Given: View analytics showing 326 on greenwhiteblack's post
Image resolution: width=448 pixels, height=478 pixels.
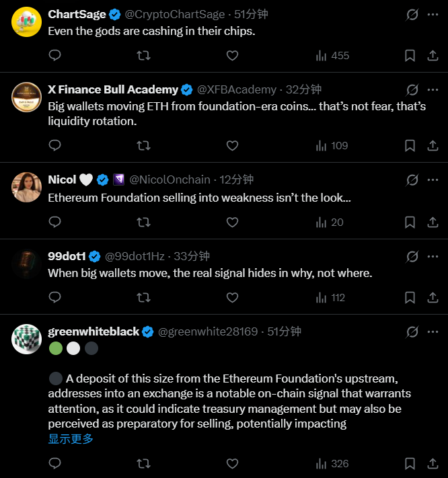Looking at the screenshot, I should [332, 463].
